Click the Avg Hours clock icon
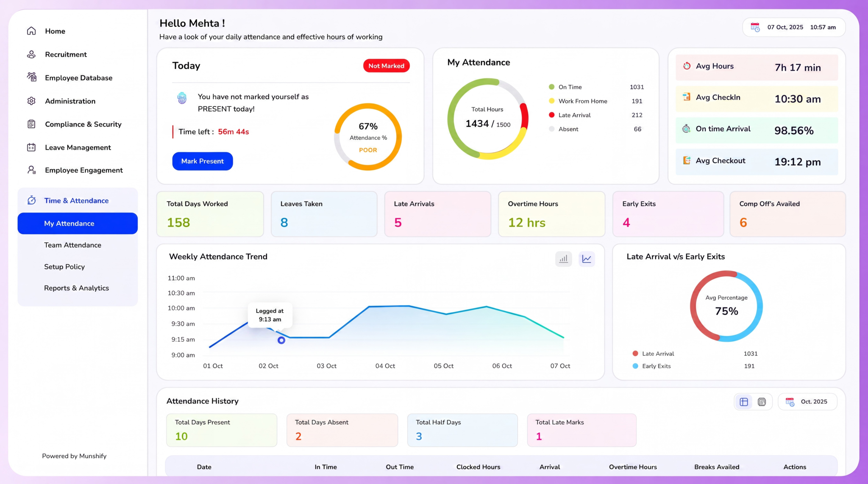The height and width of the screenshot is (484, 868). 687,66
